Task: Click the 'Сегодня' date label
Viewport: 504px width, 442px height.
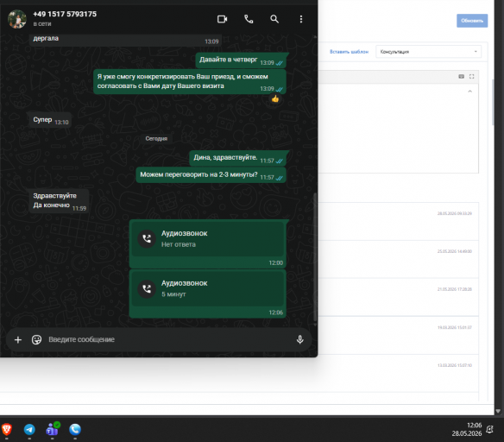Action: click(x=156, y=138)
